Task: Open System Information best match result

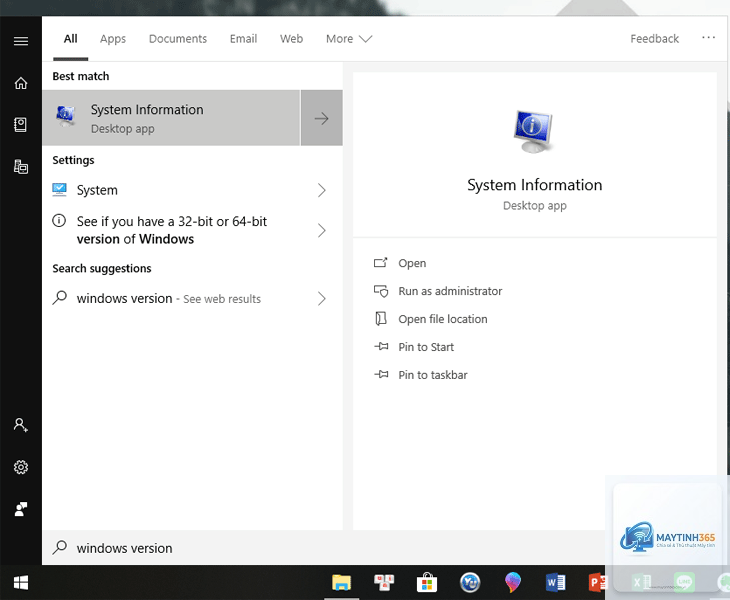Action: coord(171,118)
